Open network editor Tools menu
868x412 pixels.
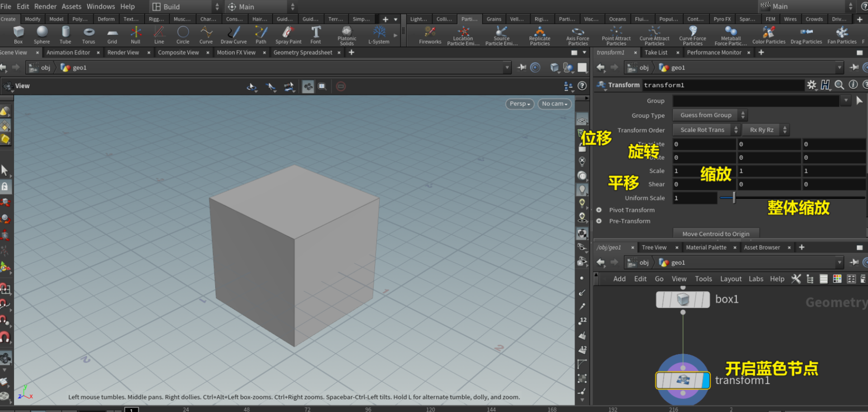coord(703,279)
